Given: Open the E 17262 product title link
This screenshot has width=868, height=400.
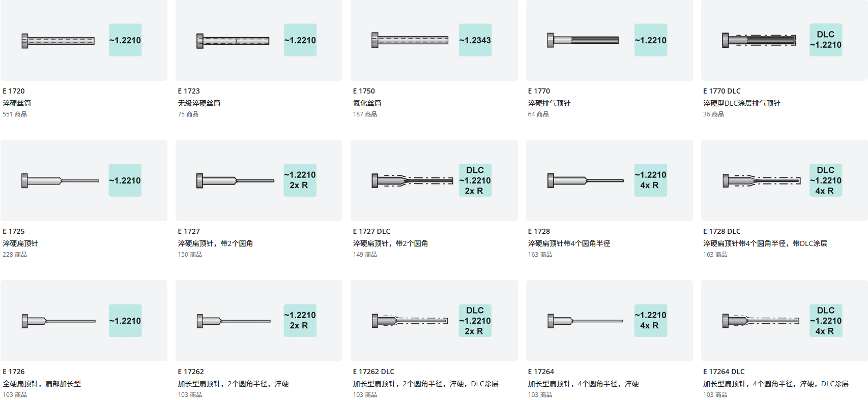Looking at the screenshot, I should (191, 372).
